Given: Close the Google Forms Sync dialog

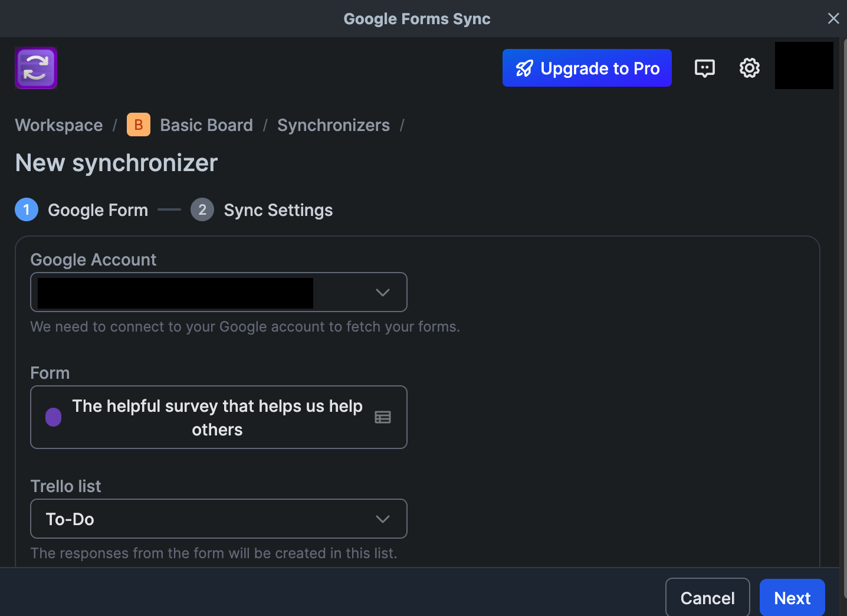Looking at the screenshot, I should pyautogui.click(x=833, y=18).
